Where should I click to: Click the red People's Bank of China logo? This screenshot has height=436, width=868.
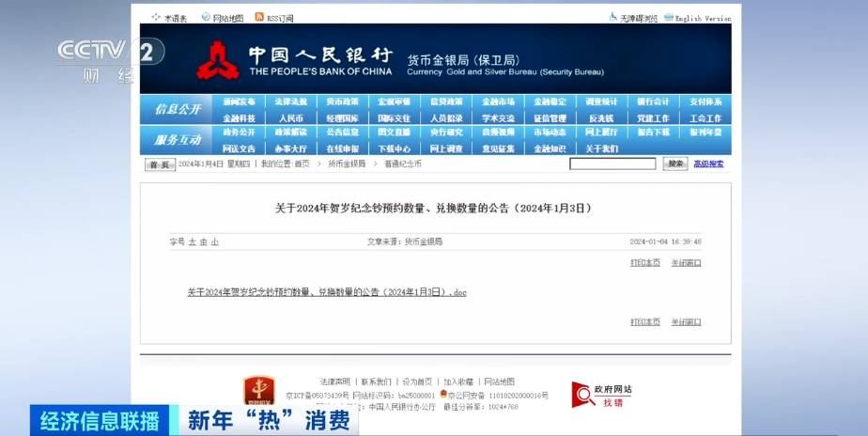click(x=218, y=60)
